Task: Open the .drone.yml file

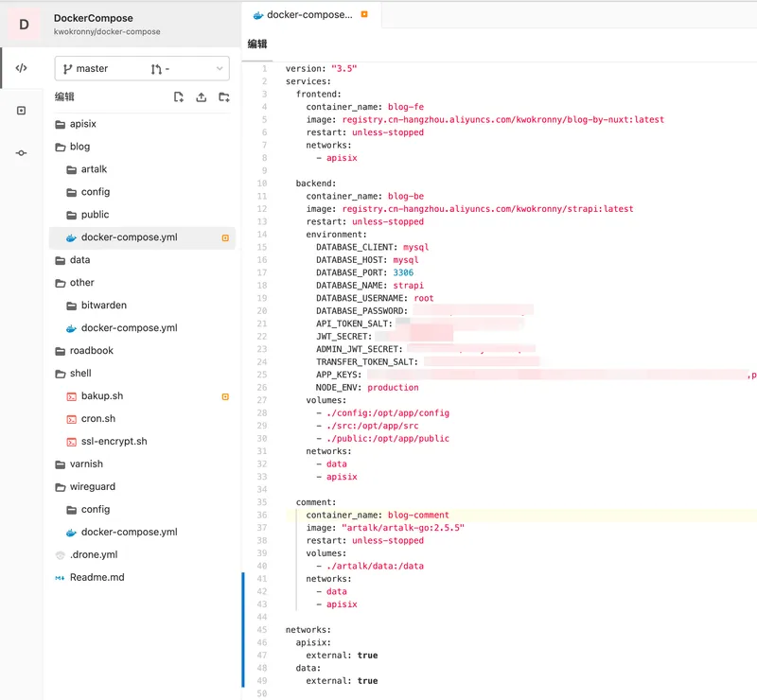Action: pos(93,555)
